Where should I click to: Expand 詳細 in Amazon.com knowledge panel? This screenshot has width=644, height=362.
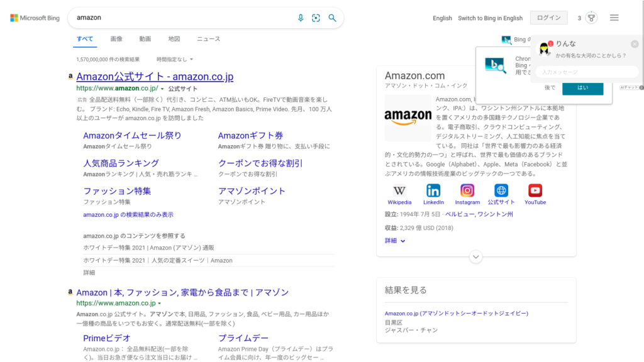tap(395, 241)
